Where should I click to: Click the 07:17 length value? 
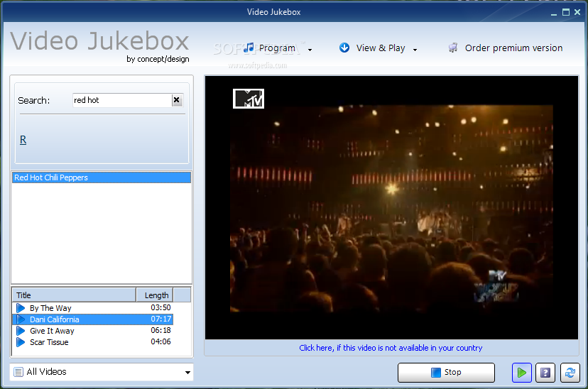[161, 319]
